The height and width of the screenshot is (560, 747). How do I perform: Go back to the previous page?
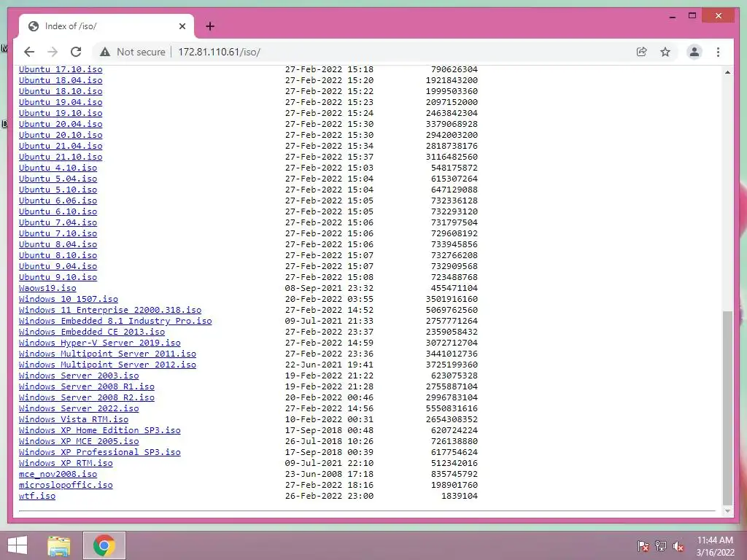tap(29, 52)
